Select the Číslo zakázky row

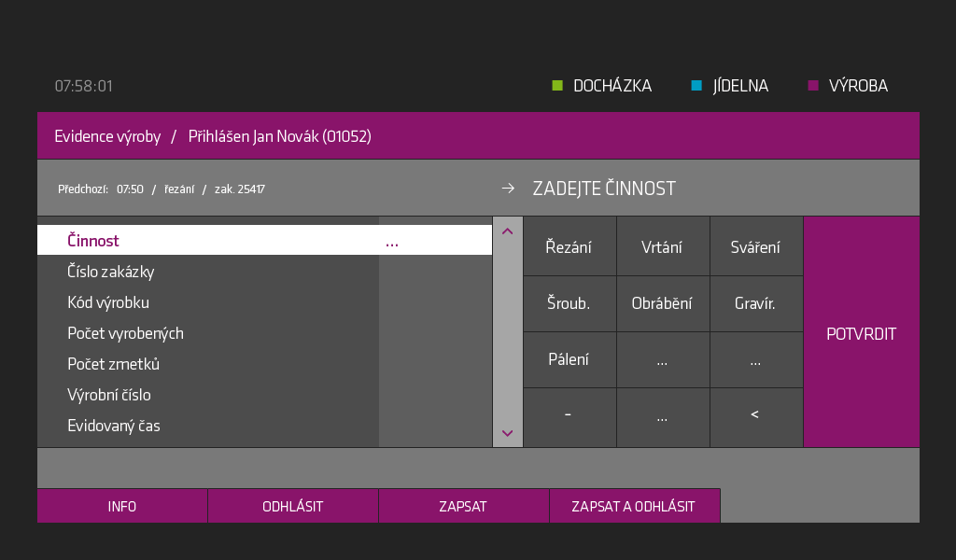[264, 272]
